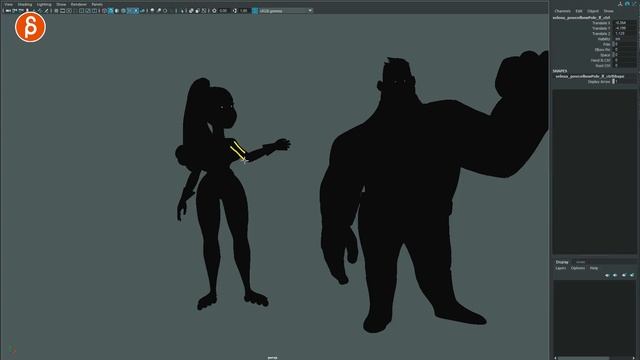
Task: Click the Use Default Material icon
Action: click(x=117, y=11)
